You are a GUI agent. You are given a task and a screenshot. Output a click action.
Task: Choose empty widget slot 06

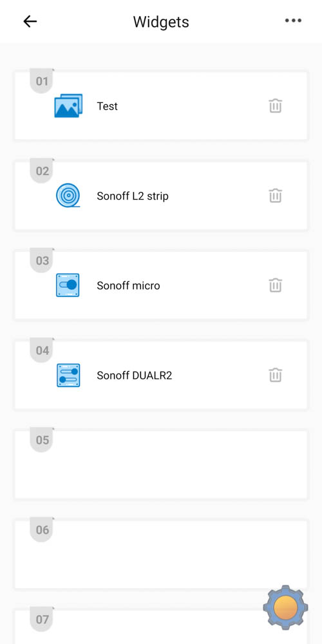click(x=161, y=554)
